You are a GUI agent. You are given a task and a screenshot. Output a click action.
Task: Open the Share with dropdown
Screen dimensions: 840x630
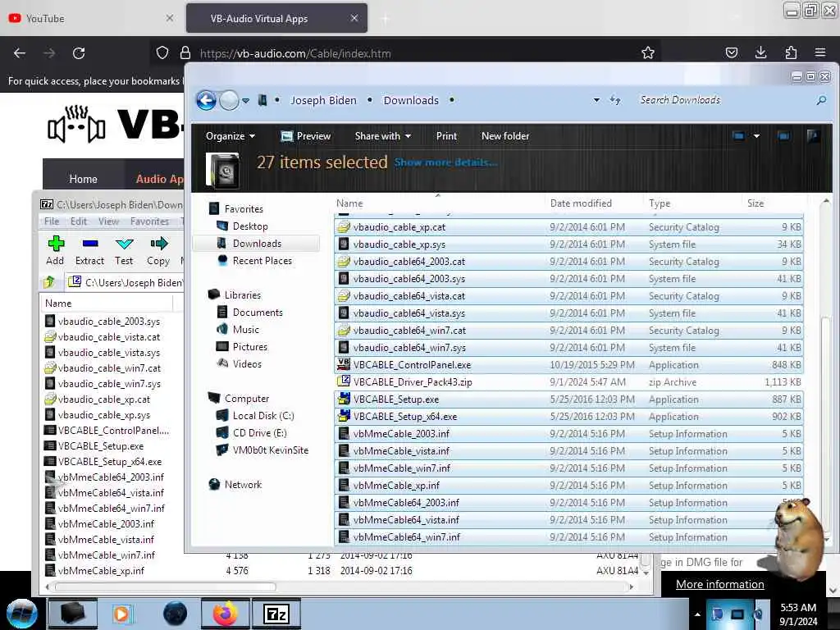(383, 136)
